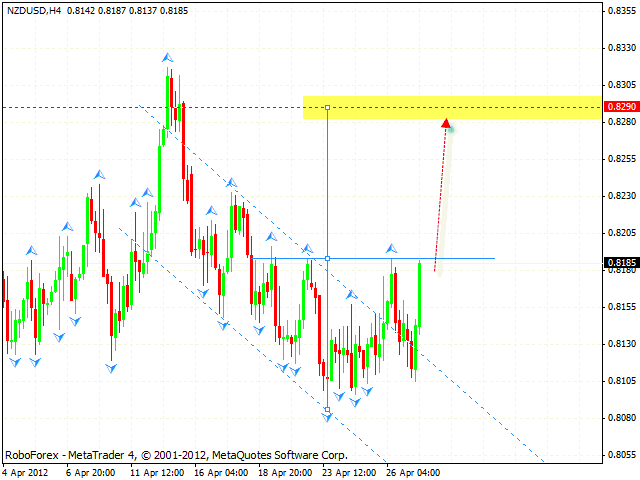Click the 0.8305 price axis label
Image resolution: width=640 pixels, height=480 pixels.
622,85
